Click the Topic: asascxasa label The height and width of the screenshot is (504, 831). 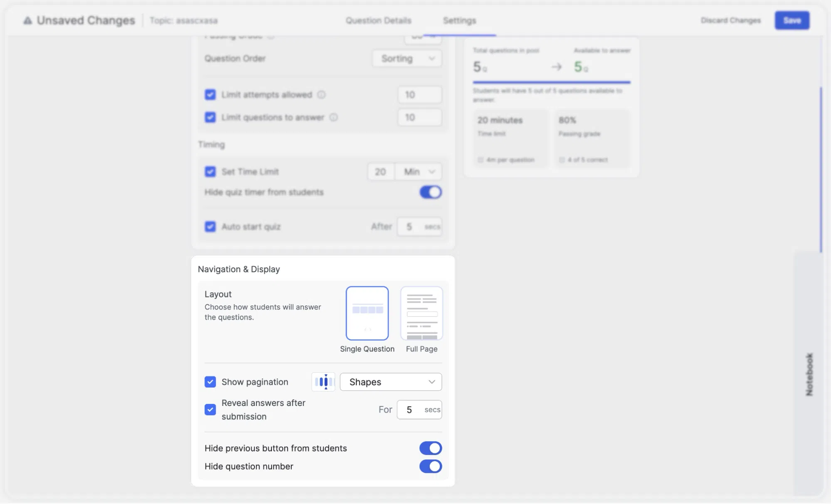(184, 20)
